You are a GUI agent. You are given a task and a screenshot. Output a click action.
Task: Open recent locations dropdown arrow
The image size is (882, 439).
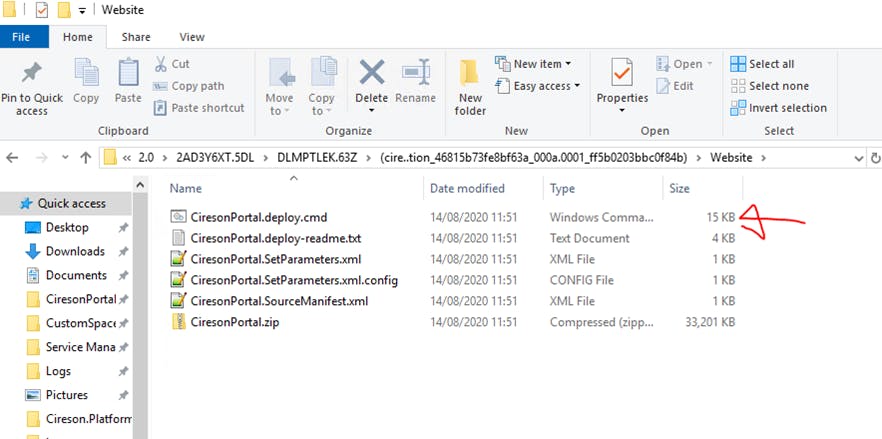65,158
